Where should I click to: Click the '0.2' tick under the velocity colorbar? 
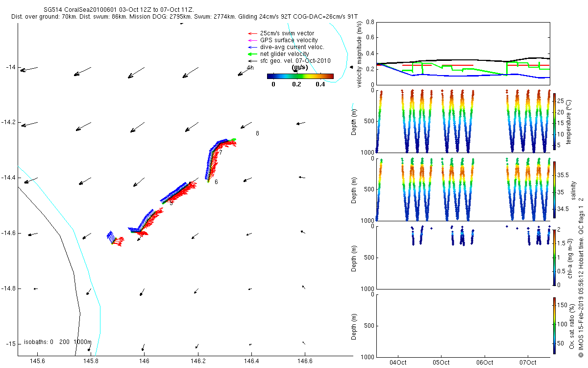pos(297,84)
